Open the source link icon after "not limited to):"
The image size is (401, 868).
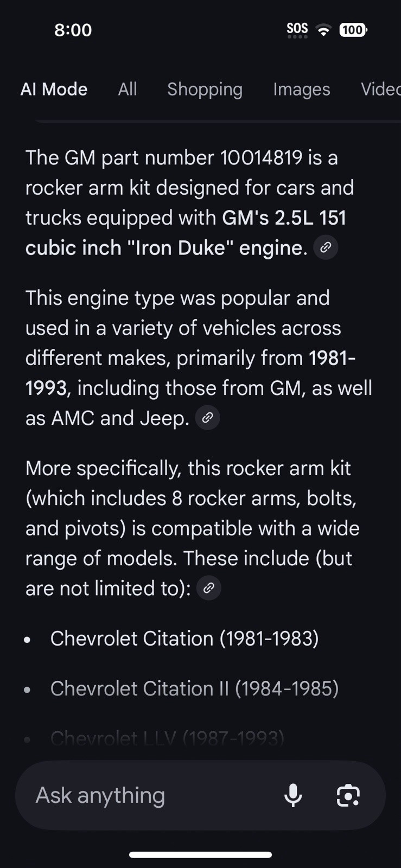(208, 588)
